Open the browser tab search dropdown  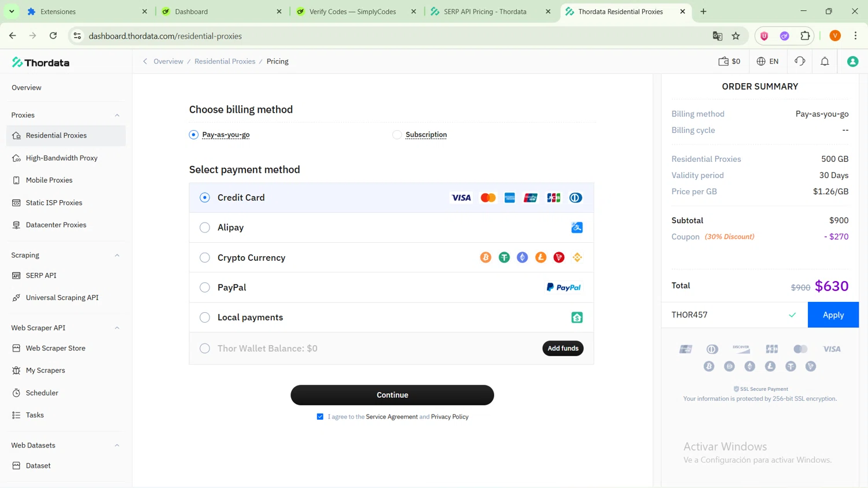tap(12, 12)
